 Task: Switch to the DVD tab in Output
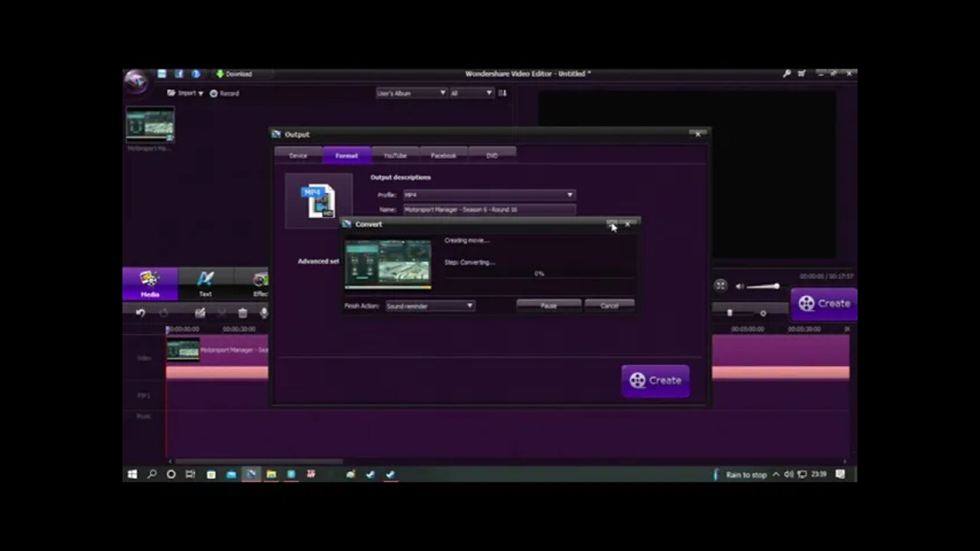pyautogui.click(x=492, y=155)
